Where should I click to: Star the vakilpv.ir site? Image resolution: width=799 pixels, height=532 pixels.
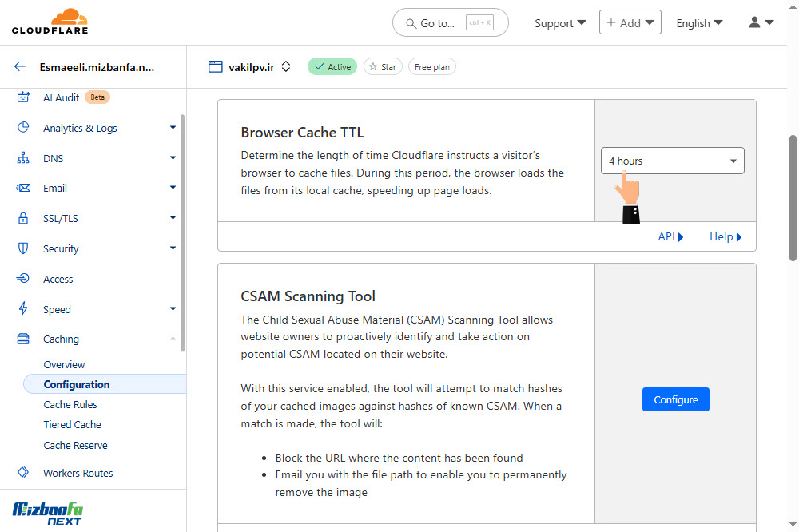pyautogui.click(x=383, y=67)
